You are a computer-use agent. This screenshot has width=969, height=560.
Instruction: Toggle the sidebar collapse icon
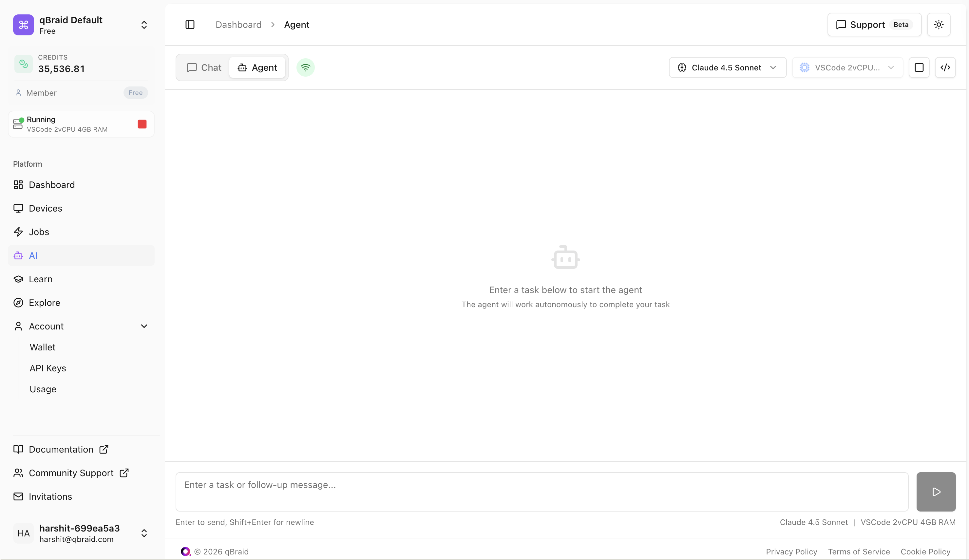click(x=190, y=25)
